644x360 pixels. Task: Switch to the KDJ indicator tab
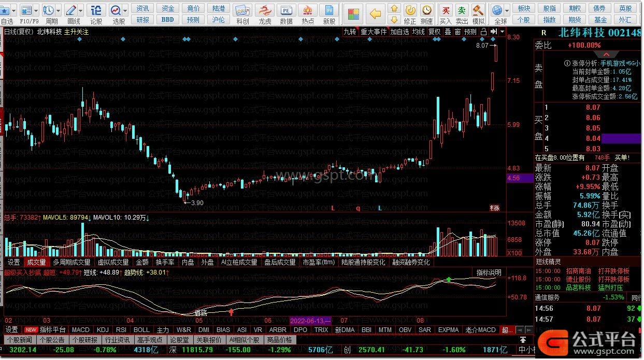(x=103, y=329)
